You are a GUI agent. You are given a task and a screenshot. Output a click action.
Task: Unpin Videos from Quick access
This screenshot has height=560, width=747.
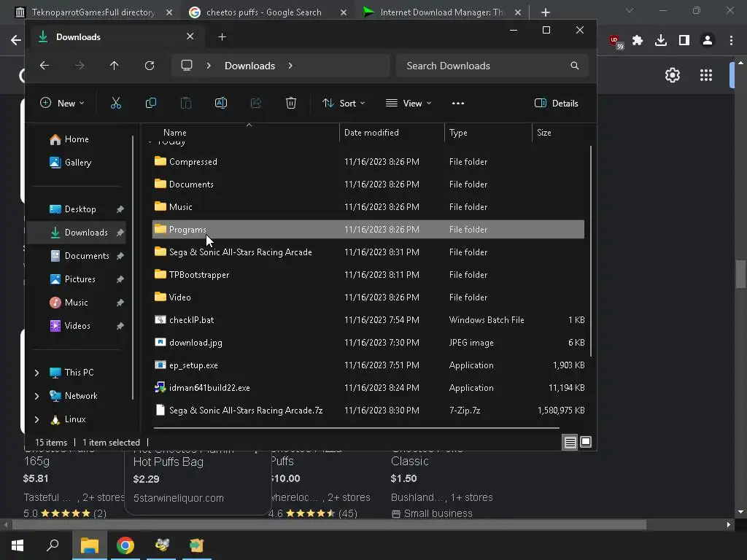point(120,326)
